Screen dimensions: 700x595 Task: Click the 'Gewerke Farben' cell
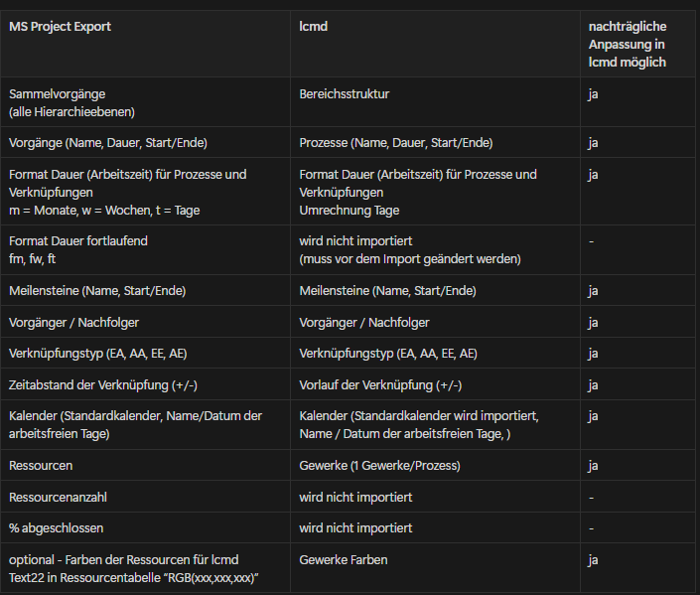click(x=435, y=568)
